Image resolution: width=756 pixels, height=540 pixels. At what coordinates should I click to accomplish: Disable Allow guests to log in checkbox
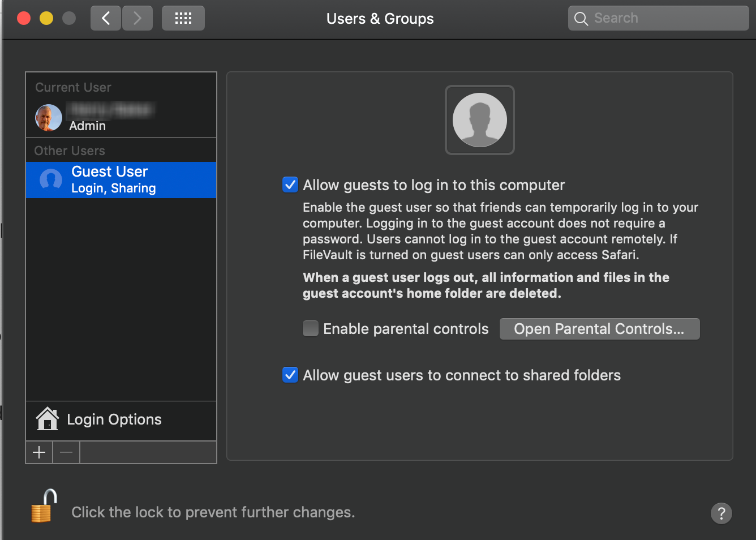pos(290,185)
